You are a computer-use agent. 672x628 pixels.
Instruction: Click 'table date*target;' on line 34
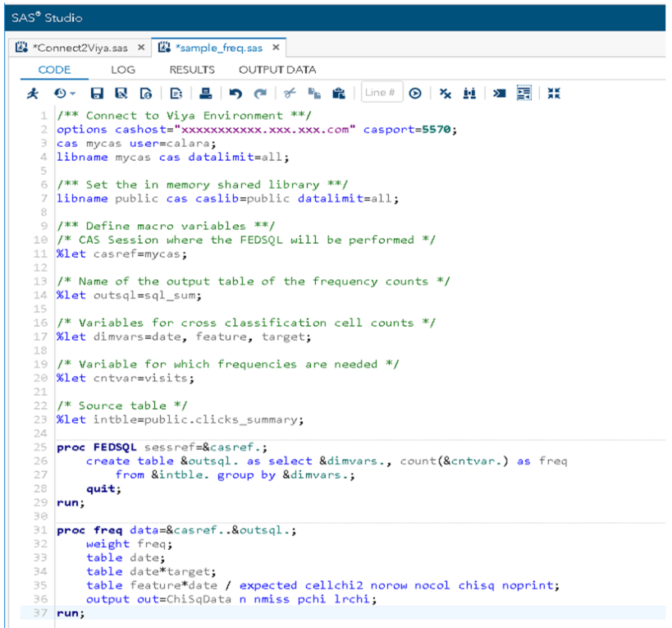coord(151,572)
